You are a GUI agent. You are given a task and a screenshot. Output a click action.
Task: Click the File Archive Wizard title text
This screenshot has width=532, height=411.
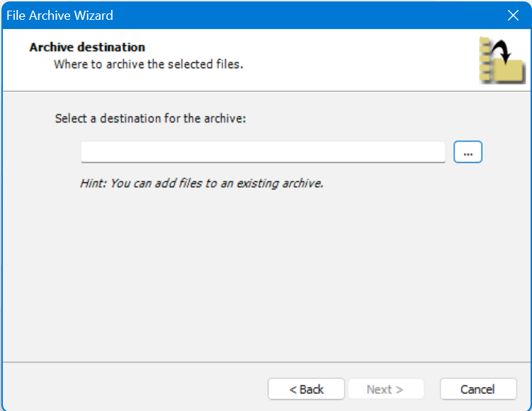[60, 15]
